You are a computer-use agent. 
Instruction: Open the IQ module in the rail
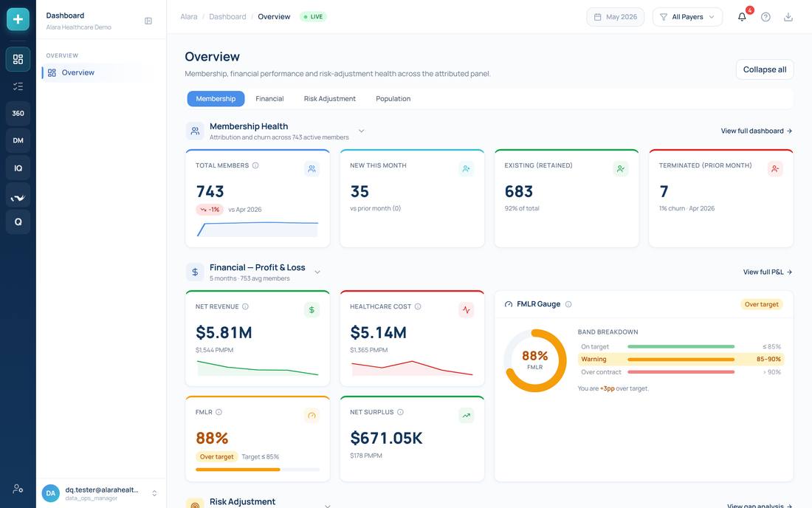(x=18, y=168)
